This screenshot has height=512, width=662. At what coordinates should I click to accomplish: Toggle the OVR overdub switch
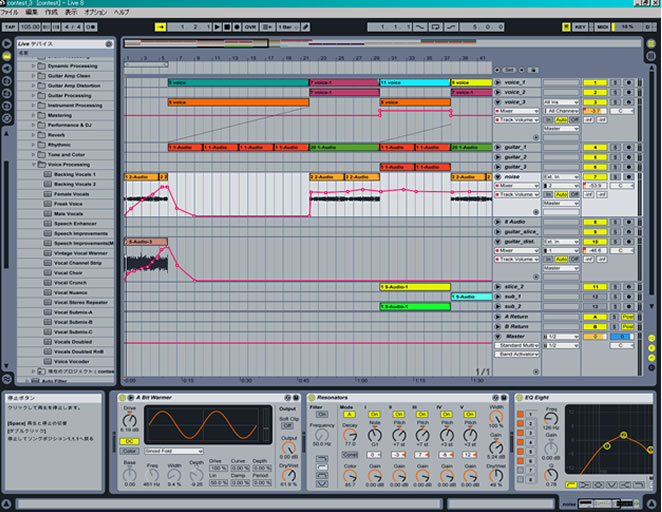click(x=250, y=27)
